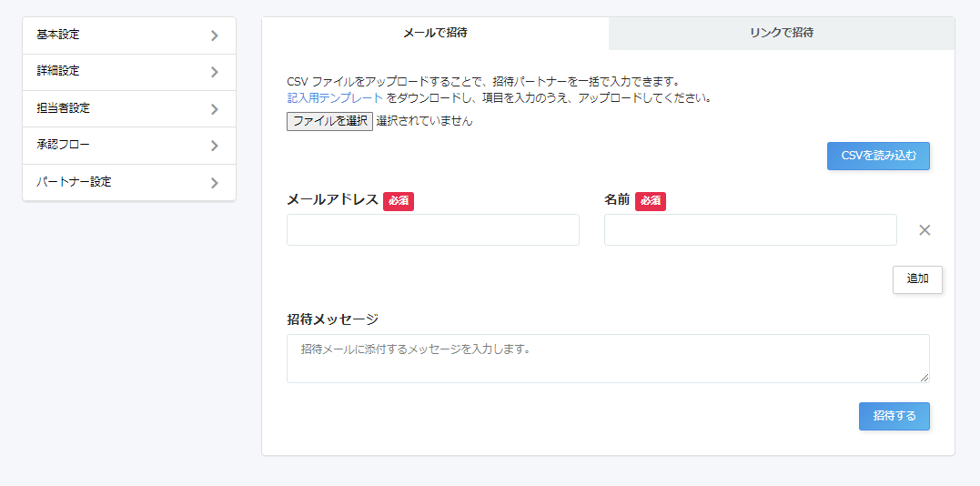980x486 pixels.
Task: Download the 記入用テンプレート link
Action: pyautogui.click(x=335, y=98)
